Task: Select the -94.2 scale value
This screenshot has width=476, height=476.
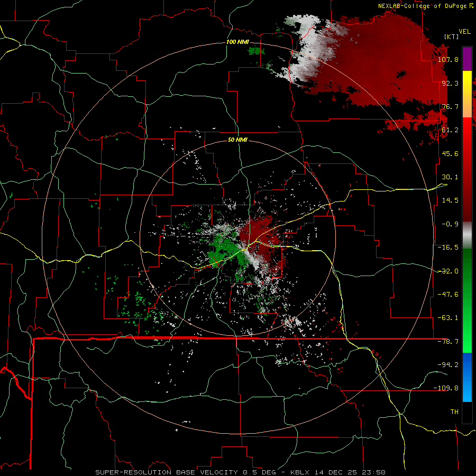Action: [x=448, y=364]
